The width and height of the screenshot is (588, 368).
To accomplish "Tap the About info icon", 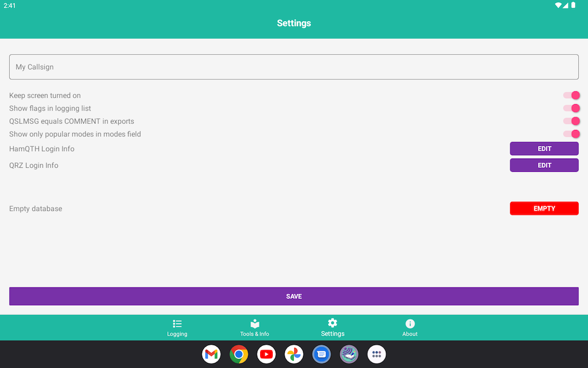I will 410,324.
